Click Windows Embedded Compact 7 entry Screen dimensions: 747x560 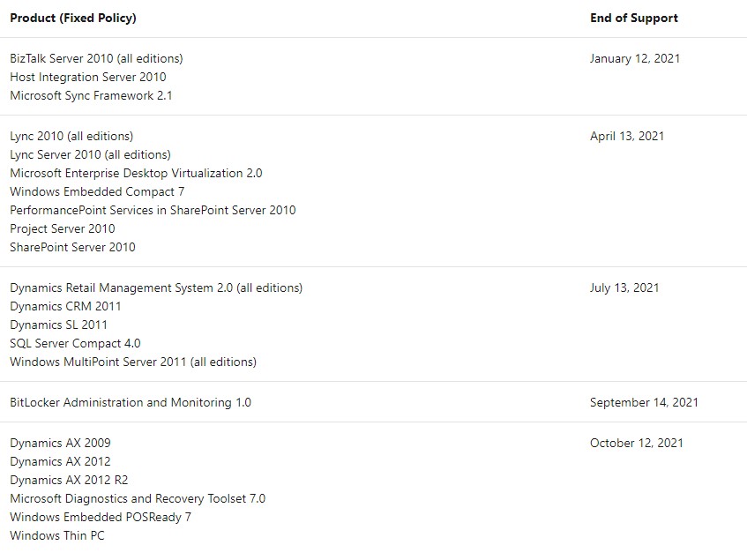coord(97,191)
